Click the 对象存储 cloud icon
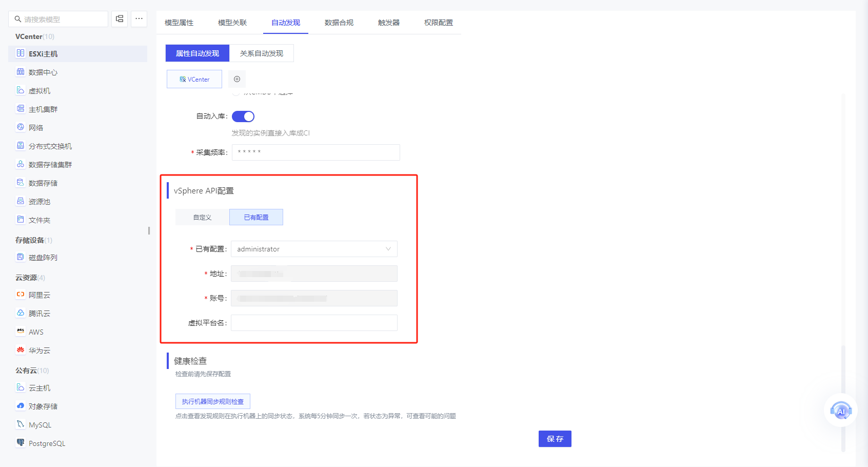The image size is (868, 467). point(21,406)
